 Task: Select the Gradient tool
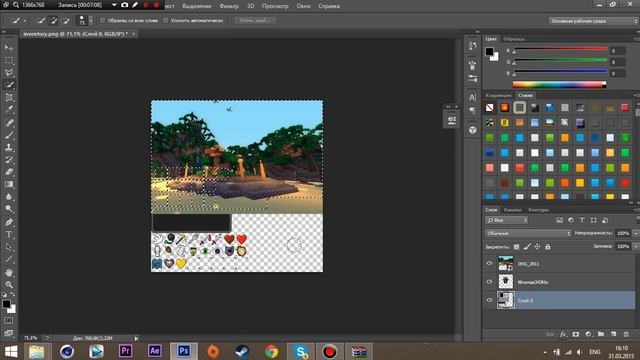[9, 184]
